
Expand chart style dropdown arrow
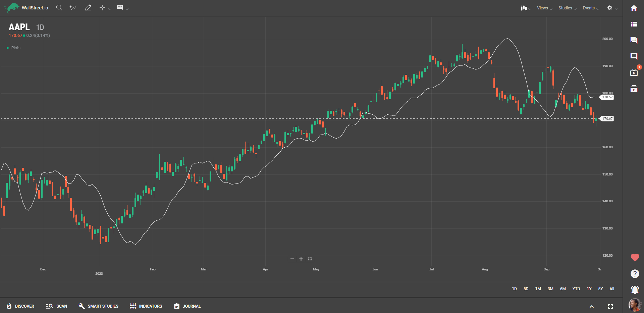point(530,9)
